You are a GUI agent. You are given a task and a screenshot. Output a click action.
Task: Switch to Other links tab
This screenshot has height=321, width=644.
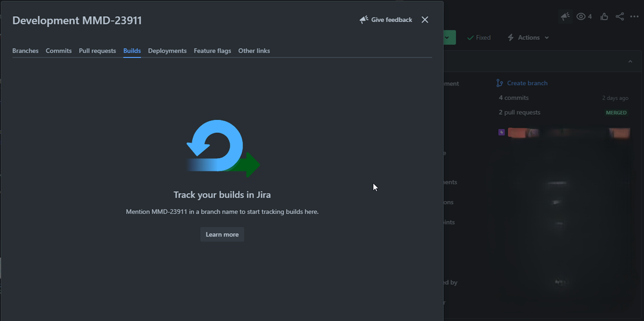tap(254, 51)
